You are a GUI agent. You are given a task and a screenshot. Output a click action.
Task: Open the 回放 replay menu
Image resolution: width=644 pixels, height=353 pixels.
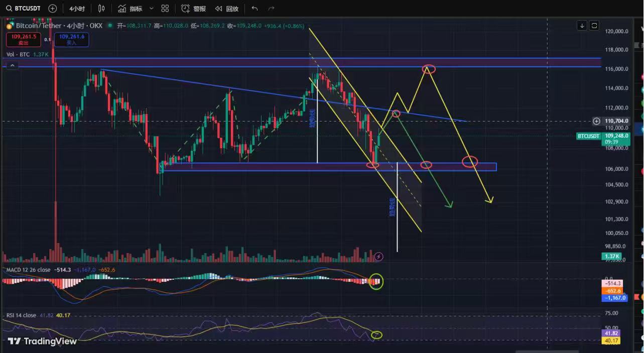tap(227, 9)
